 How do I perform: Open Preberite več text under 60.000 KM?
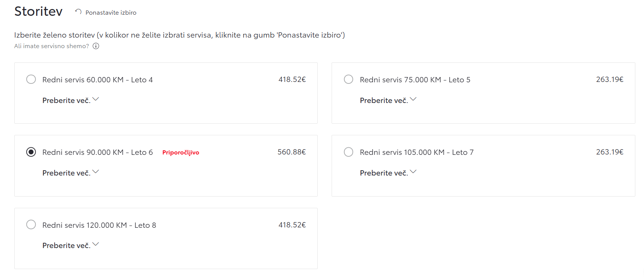coord(66,100)
